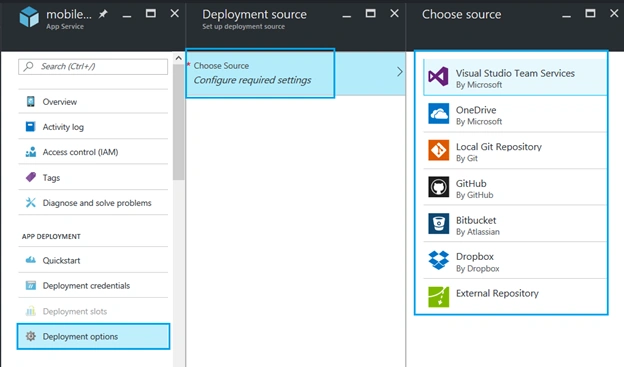Click Choose Source required setting row
This screenshot has width=624, height=367.
click(296, 73)
